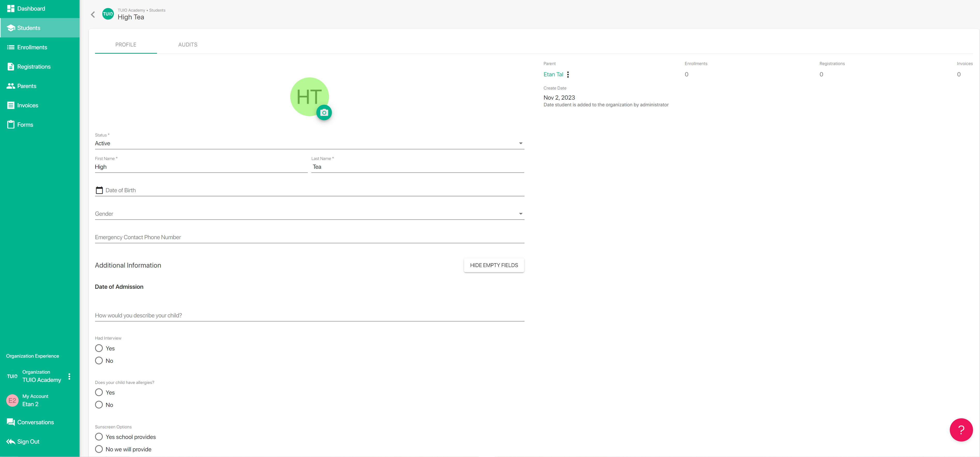Click the describe your child field
This screenshot has height=457, width=980.
[310, 315]
